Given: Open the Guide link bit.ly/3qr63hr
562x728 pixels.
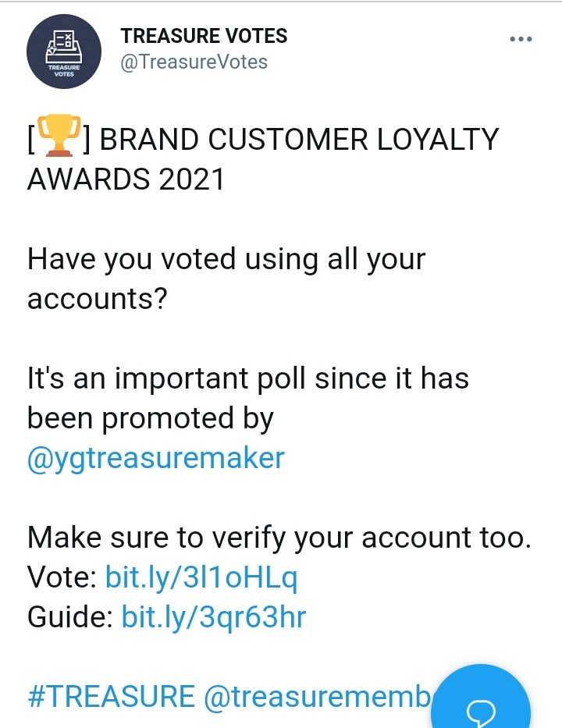Looking at the screenshot, I should point(214,617).
